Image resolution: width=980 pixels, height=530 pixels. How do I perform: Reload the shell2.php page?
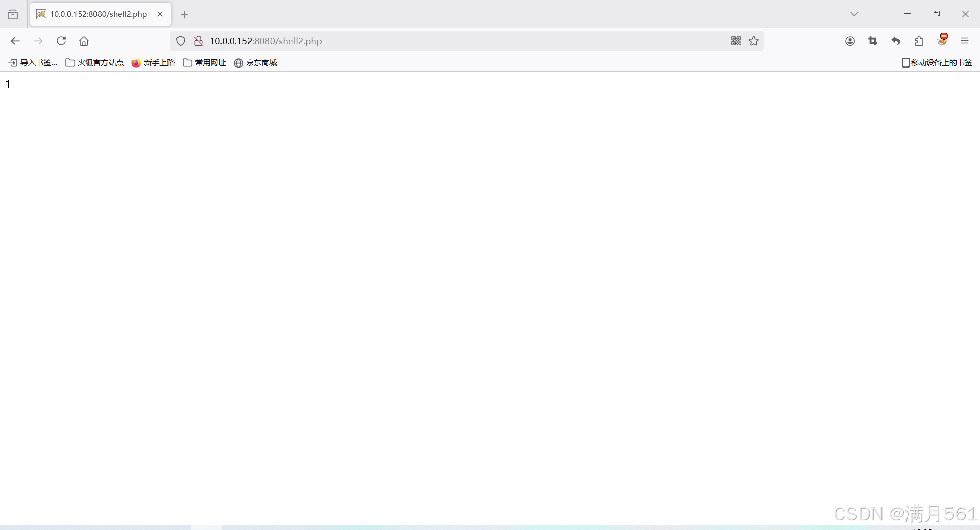61,41
